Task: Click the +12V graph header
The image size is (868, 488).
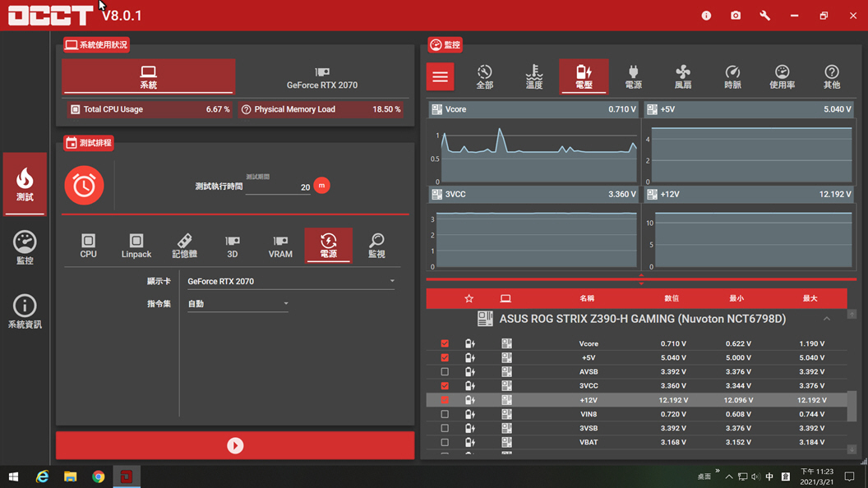Action: [x=749, y=194]
